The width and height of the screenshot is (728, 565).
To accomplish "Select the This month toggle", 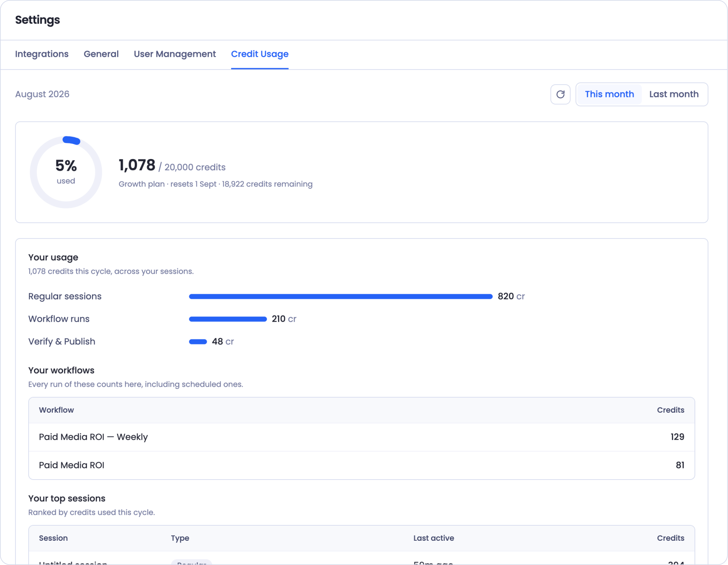I will point(609,94).
